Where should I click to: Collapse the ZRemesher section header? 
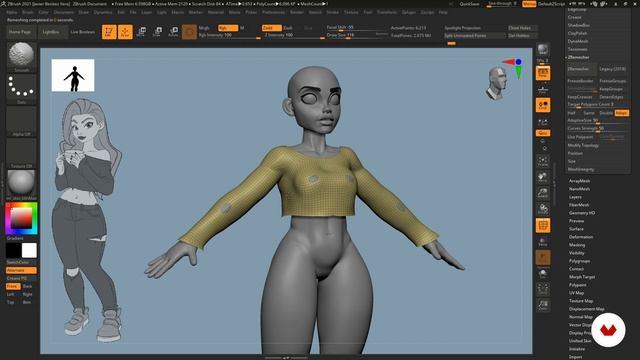(578, 57)
